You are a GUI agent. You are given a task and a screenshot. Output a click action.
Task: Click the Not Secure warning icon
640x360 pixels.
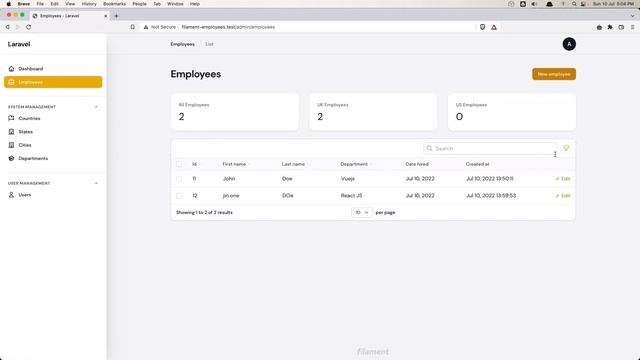(146, 27)
